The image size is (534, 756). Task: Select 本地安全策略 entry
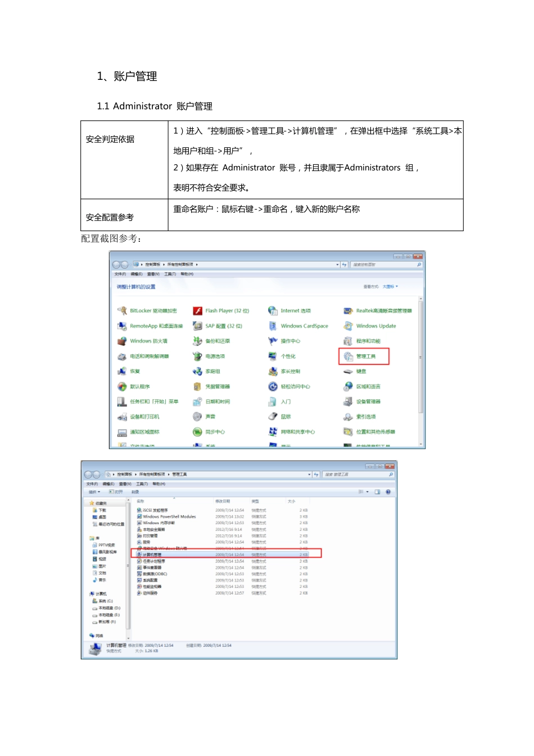click(x=151, y=529)
